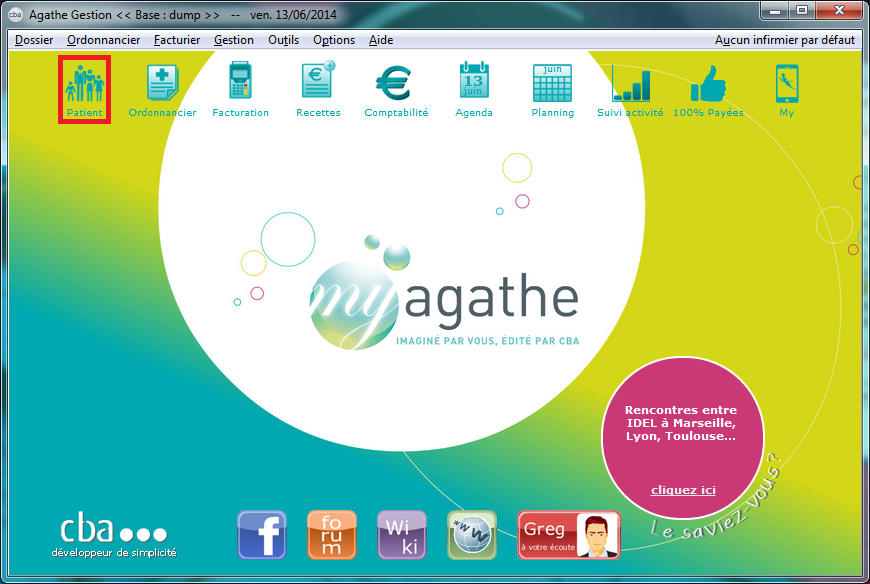Maximize the Agathe Gestion window
The width and height of the screenshot is (870, 584).
coord(801,10)
